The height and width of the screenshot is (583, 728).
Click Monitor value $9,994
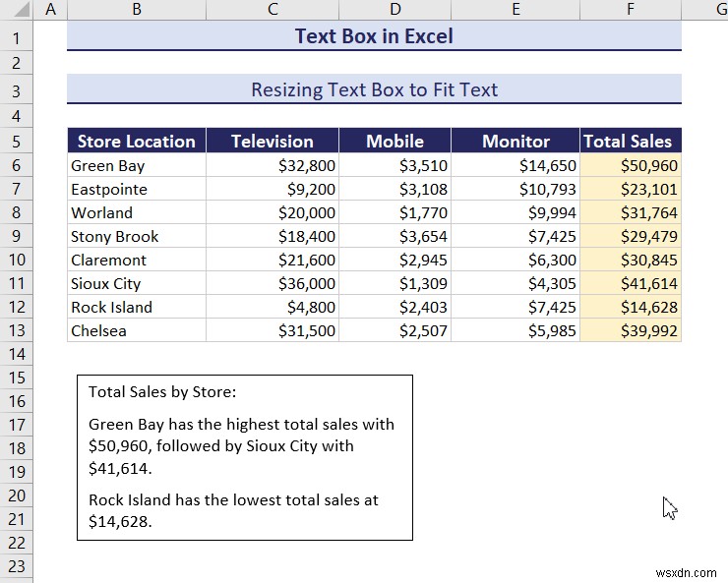516,212
